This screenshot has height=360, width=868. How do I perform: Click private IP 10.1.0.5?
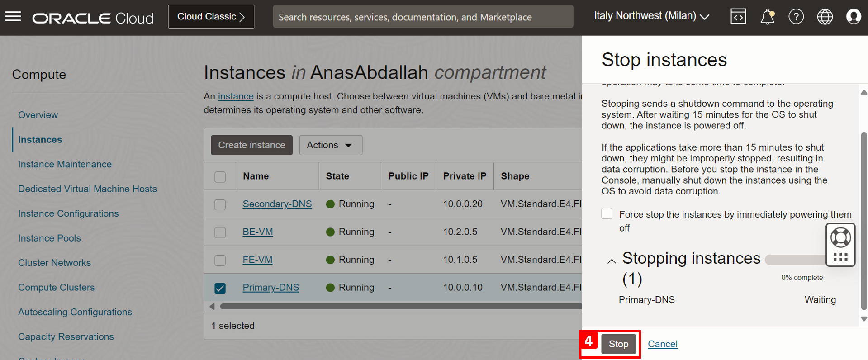tap(460, 260)
